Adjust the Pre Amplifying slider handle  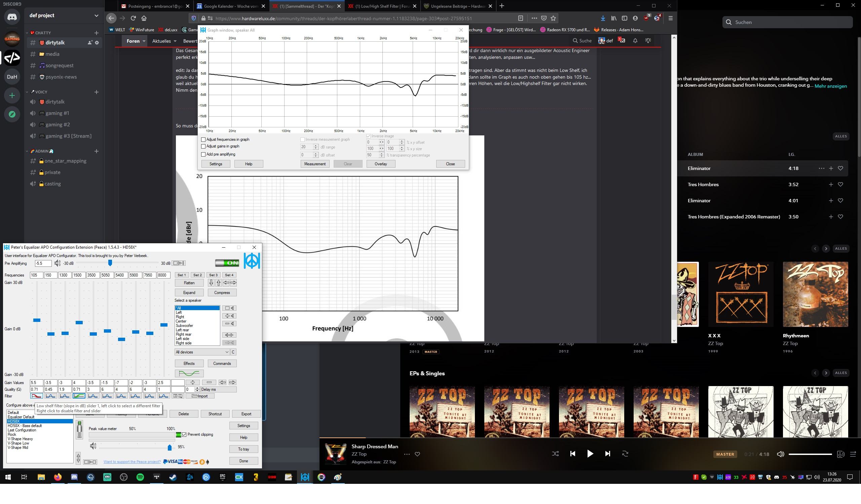coord(110,263)
